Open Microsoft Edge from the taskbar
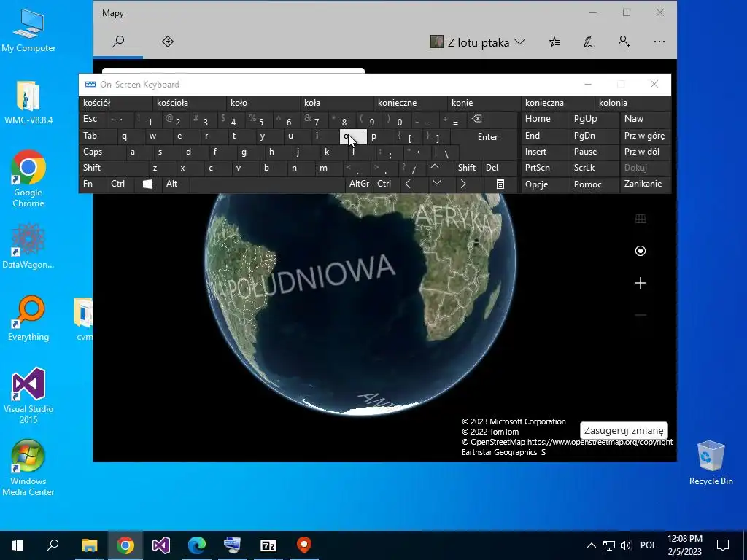 pyautogui.click(x=197, y=545)
